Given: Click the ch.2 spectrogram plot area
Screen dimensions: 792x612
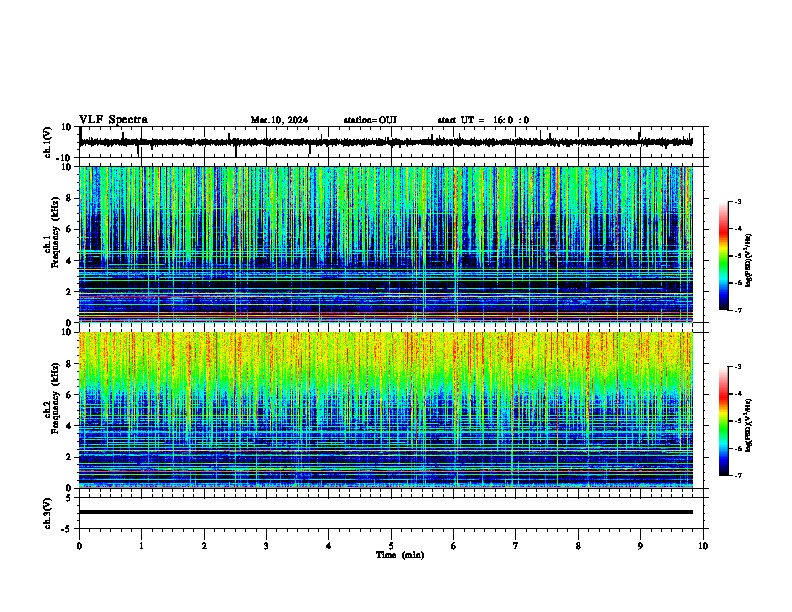Looking at the screenshot, I should [x=386, y=410].
